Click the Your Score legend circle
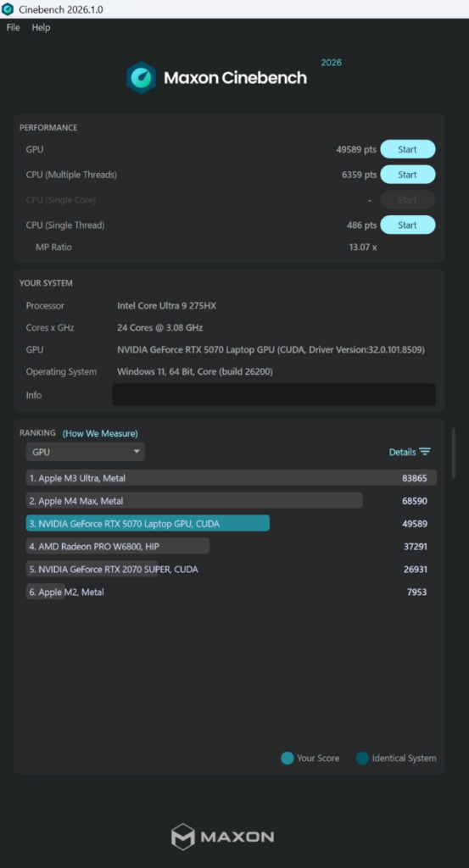469x868 pixels. click(x=288, y=758)
